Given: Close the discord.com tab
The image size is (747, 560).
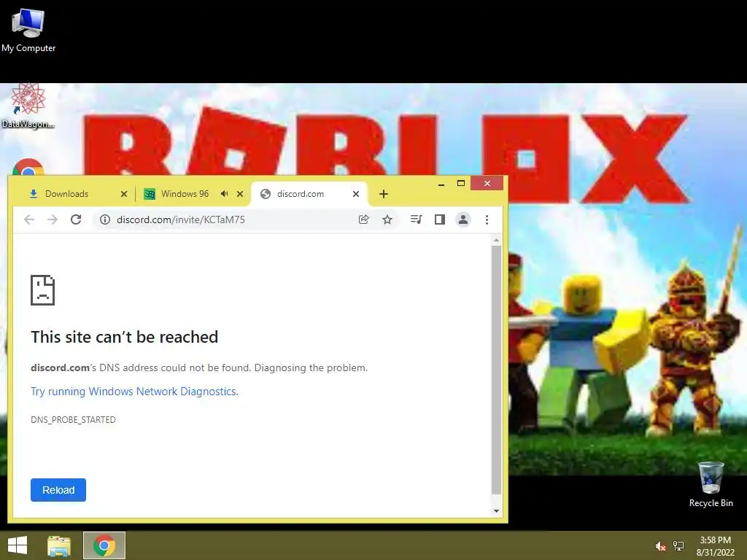Looking at the screenshot, I should (356, 194).
